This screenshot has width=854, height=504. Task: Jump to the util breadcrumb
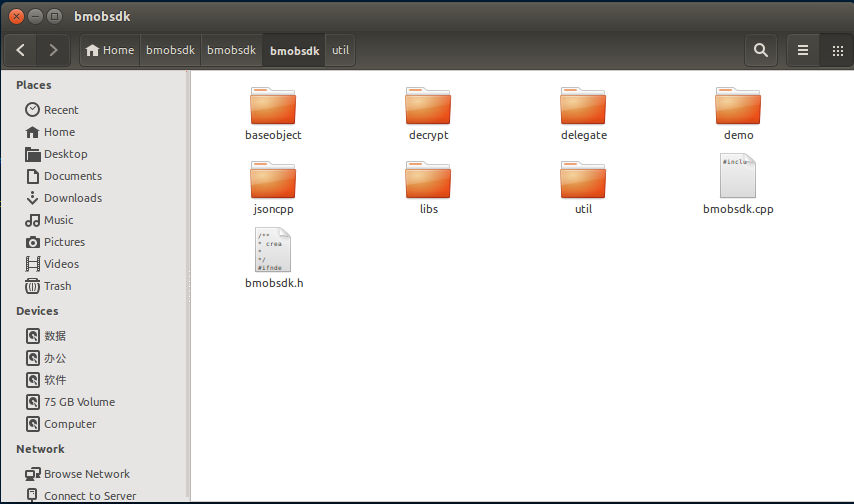340,50
